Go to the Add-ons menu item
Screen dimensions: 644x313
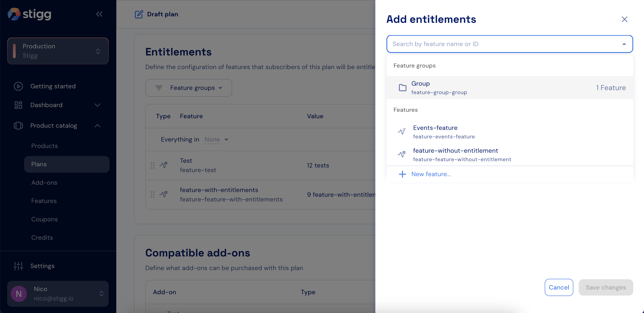[44, 182]
